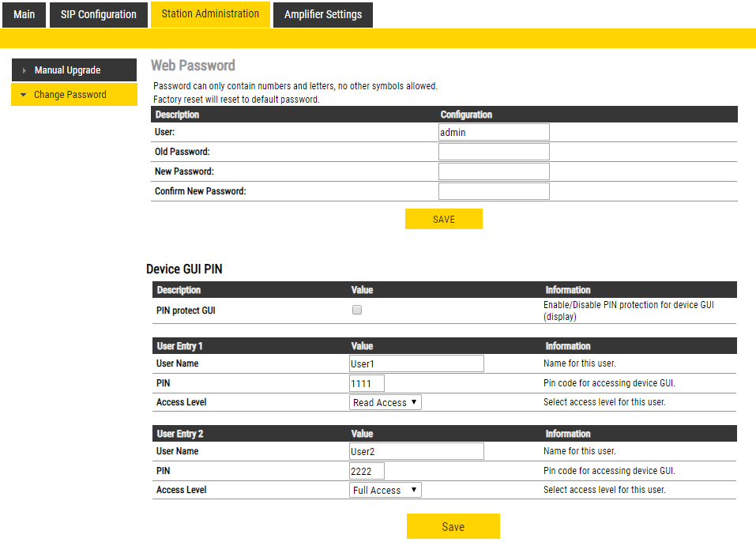Viewport: 756px width, 542px height.
Task: Click User Name field showing User1
Action: [x=416, y=363]
